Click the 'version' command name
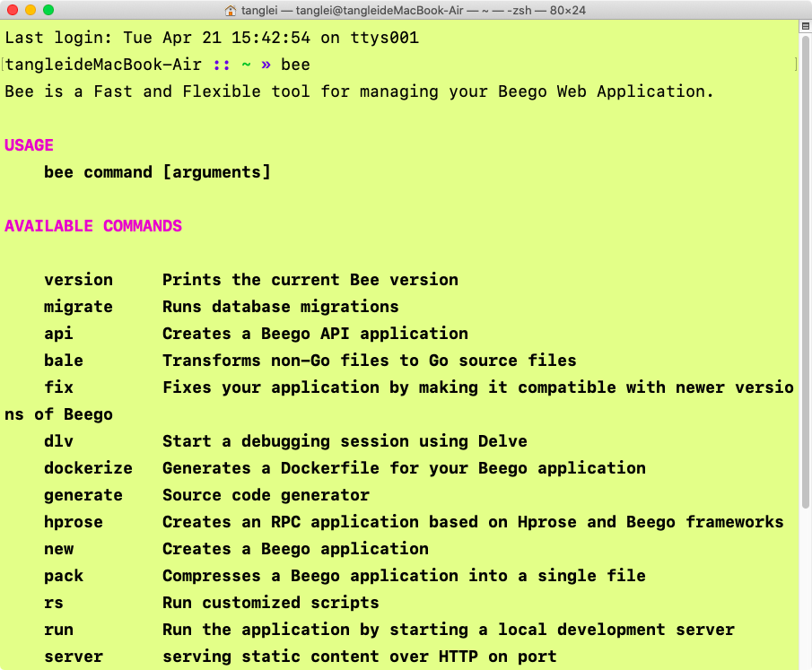The height and width of the screenshot is (670, 812). pos(78,280)
